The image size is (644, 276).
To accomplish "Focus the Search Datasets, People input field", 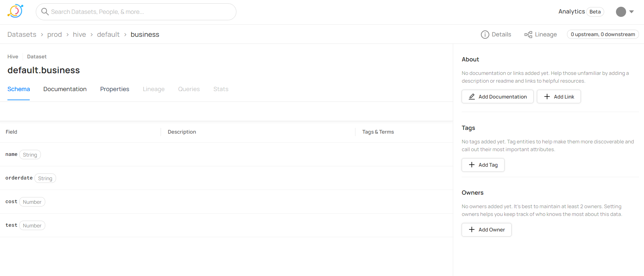I will point(136,12).
